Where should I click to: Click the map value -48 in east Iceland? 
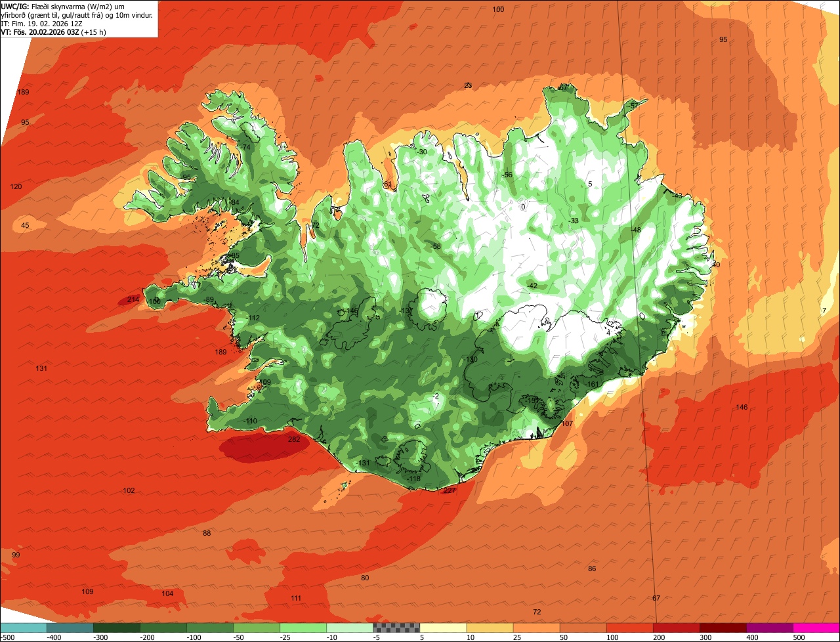pyautogui.click(x=635, y=230)
